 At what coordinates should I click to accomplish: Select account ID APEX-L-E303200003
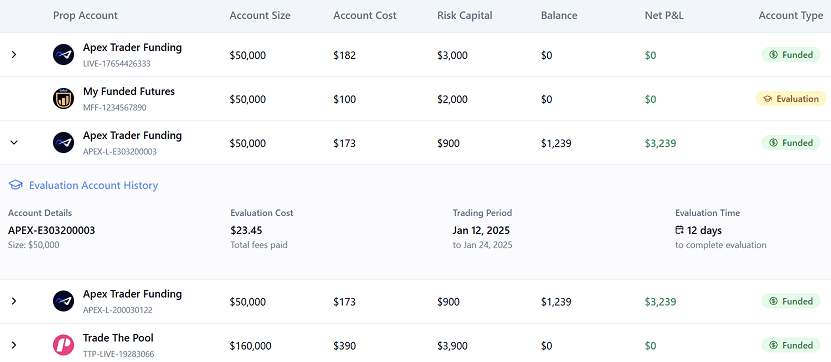tap(120, 152)
